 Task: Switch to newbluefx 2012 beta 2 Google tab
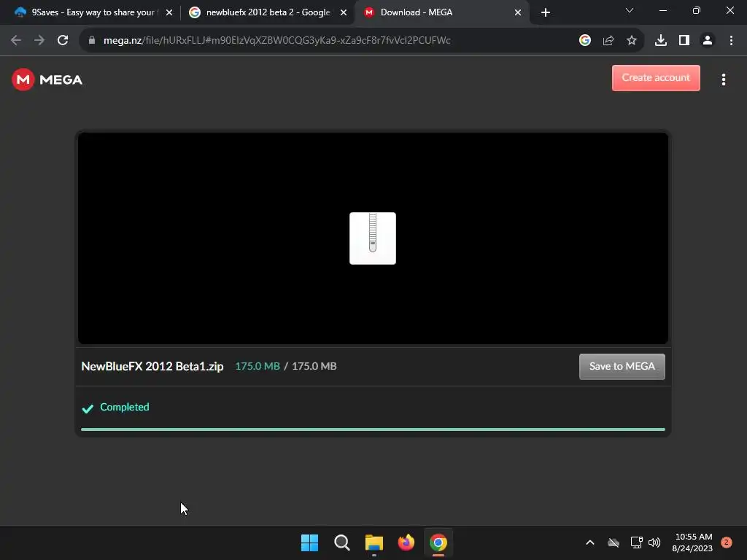pos(268,12)
